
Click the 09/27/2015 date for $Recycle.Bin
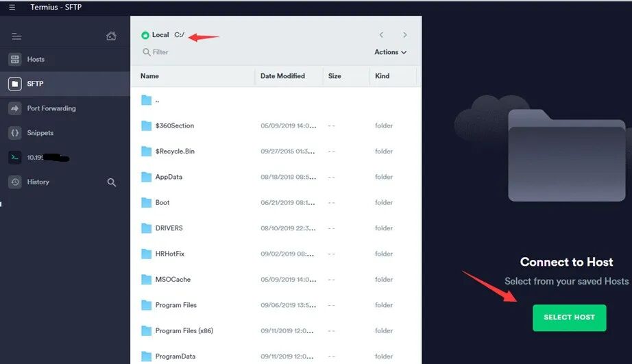[288, 151]
